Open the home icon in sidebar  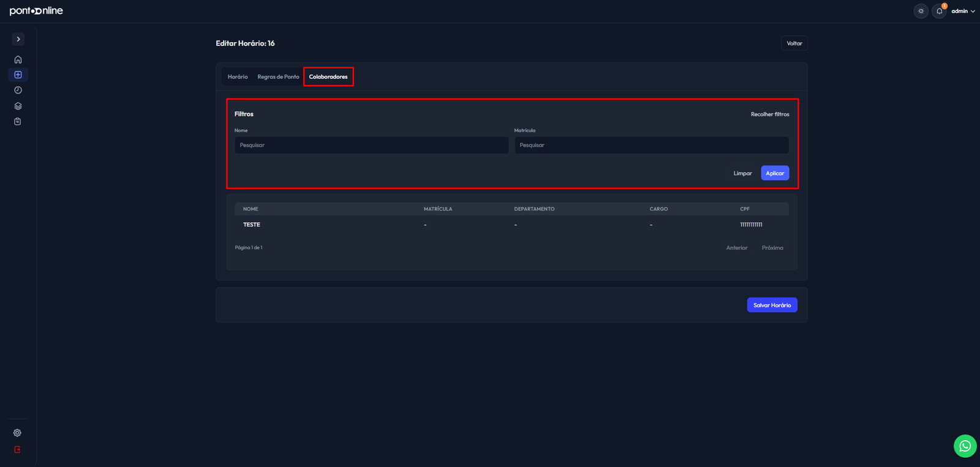[x=18, y=59]
